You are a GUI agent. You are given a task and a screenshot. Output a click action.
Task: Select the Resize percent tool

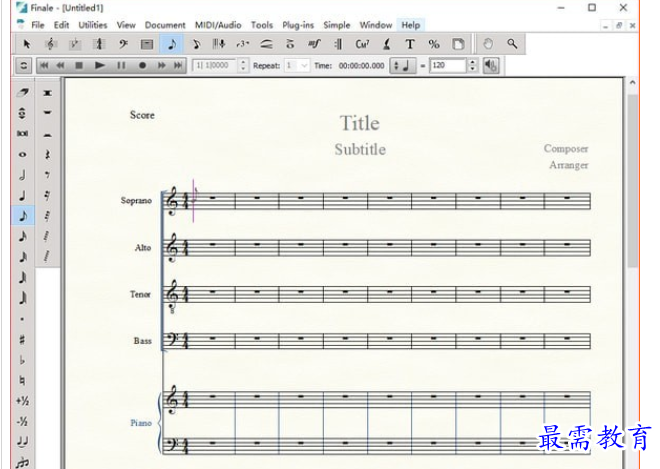434,44
